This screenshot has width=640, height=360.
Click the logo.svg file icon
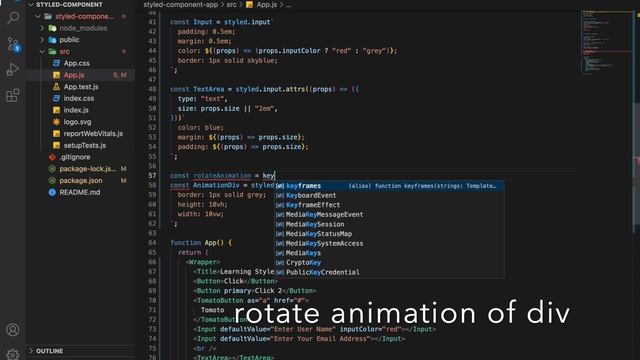tap(56, 122)
